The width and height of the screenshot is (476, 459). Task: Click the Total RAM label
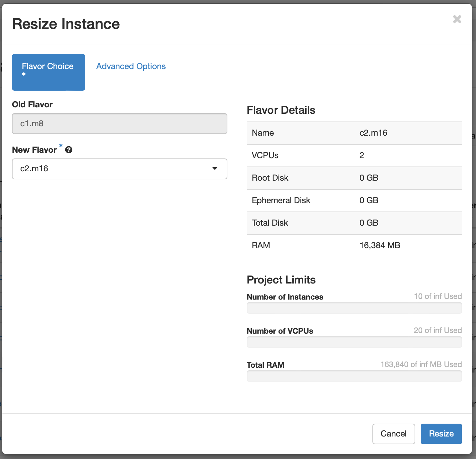pyautogui.click(x=265, y=365)
